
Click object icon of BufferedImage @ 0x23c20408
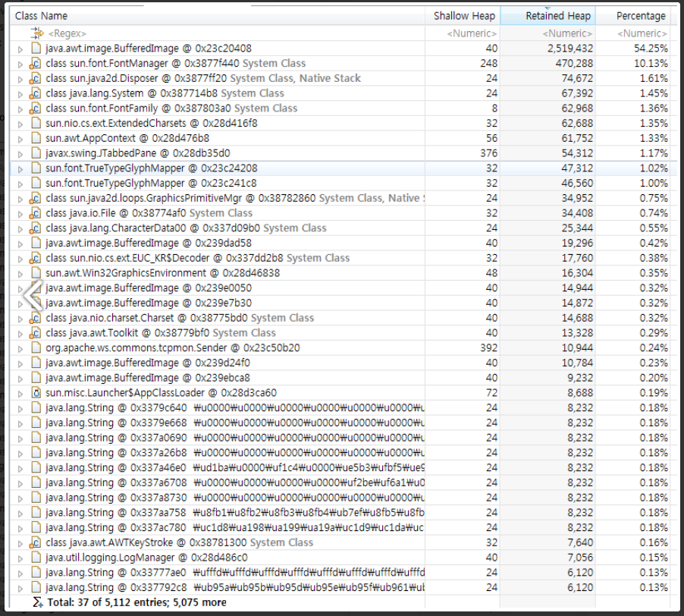click(x=36, y=48)
